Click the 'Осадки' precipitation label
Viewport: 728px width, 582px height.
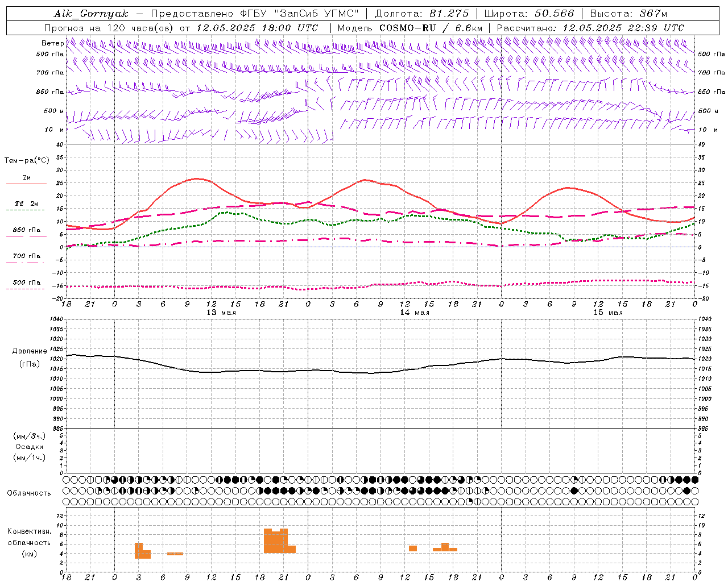tap(29, 447)
